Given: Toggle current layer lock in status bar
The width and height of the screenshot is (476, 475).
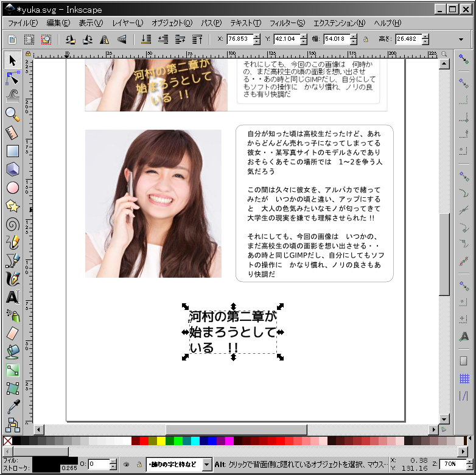Looking at the screenshot, I should pos(139,464).
